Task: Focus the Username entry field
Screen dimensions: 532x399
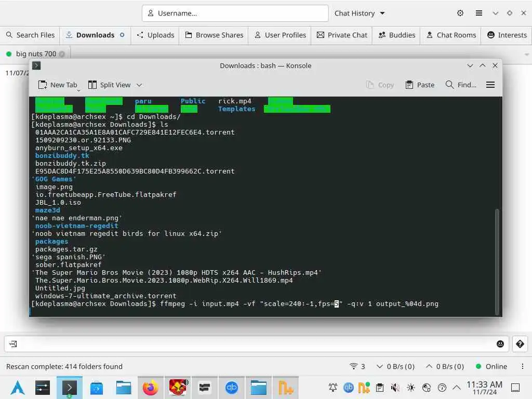Action: pyautogui.click(x=235, y=13)
